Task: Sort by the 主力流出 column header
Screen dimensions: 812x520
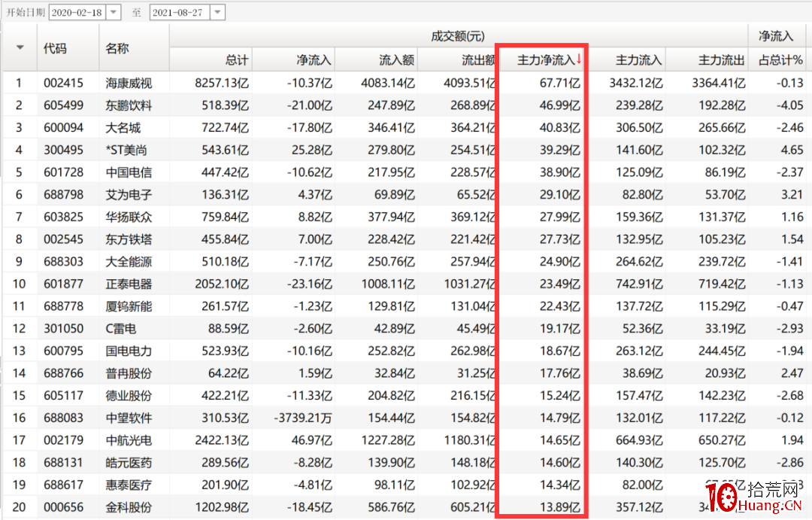Action: pos(707,60)
